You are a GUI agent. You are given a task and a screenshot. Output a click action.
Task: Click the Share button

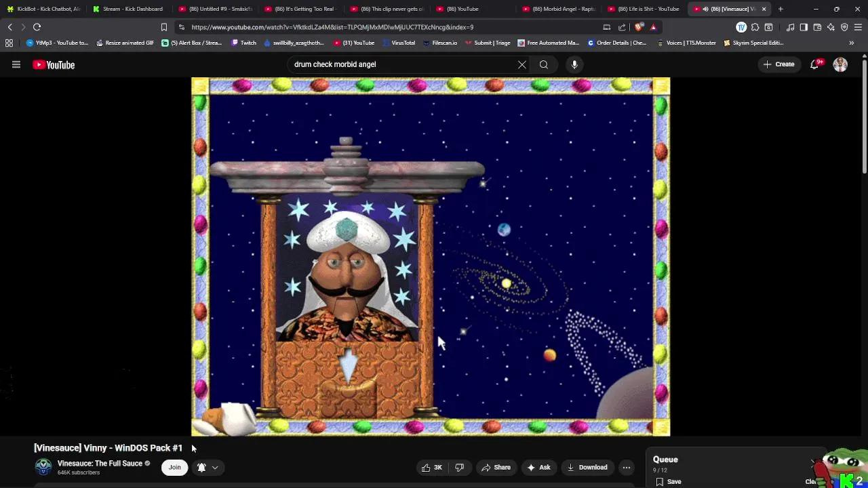(x=496, y=467)
